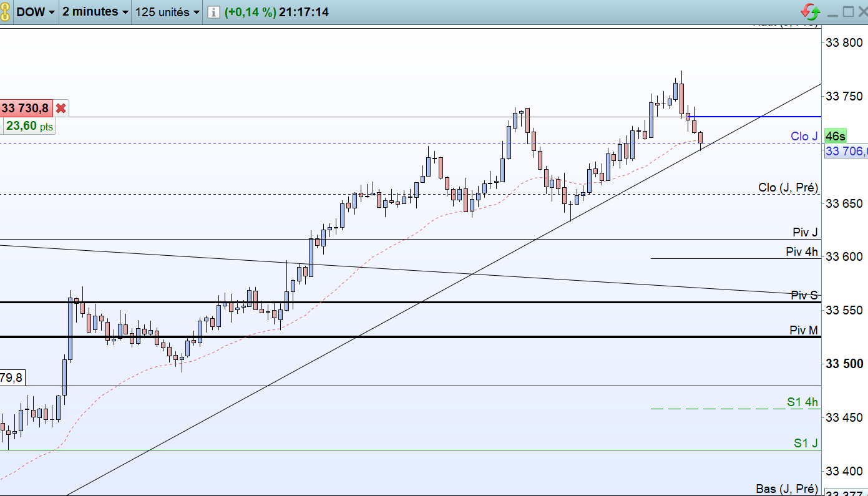Click the green S1 4h support label
The height and width of the screenshot is (496, 868).
pos(802,402)
